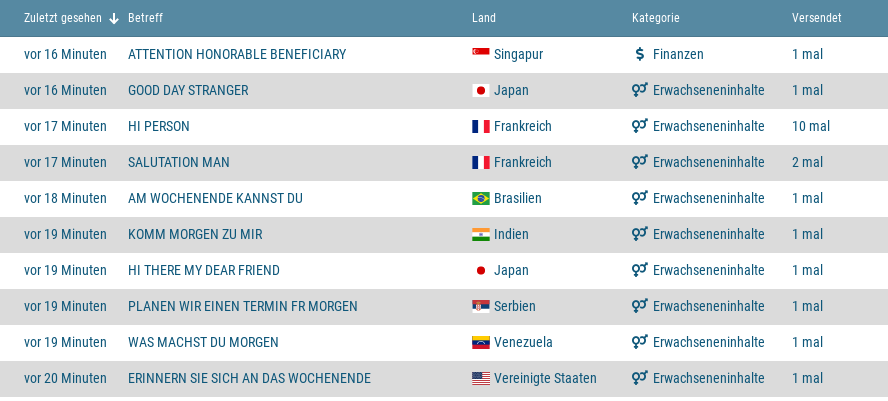Click the 10 mal sent count
Image resolution: width=888 pixels, height=401 pixels.
coord(810,126)
